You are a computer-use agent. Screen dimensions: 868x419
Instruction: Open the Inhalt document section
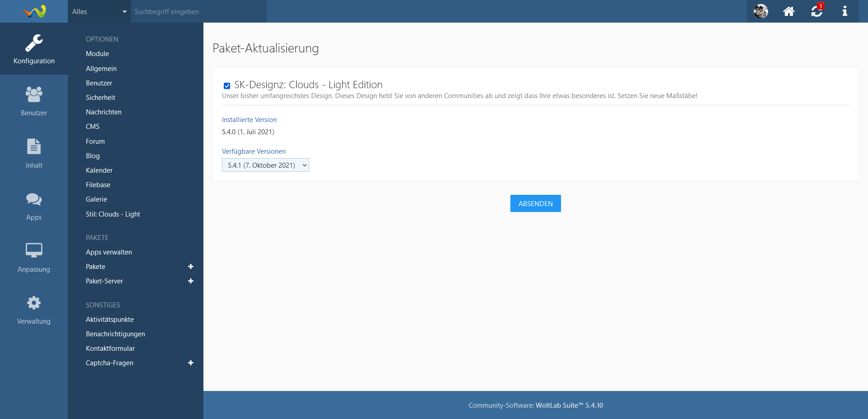(34, 153)
